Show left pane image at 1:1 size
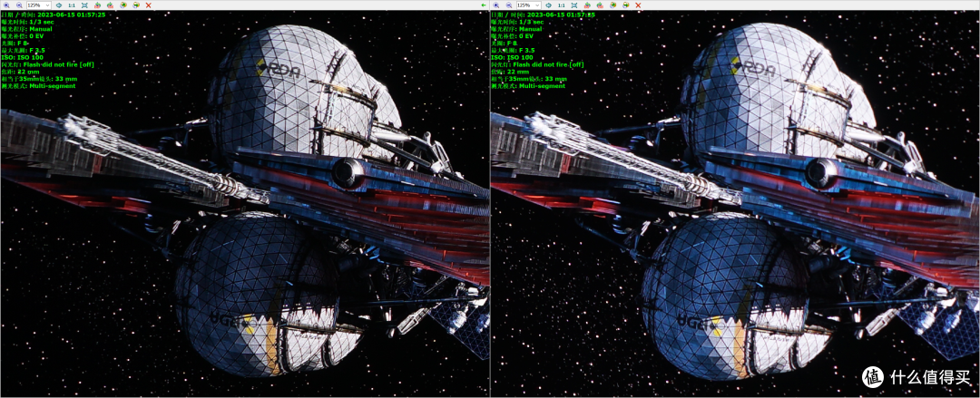The height and width of the screenshot is (398, 980). [x=72, y=5]
